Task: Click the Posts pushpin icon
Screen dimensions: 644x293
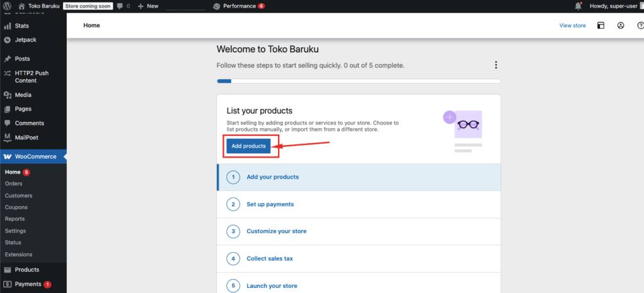Action: [7, 58]
